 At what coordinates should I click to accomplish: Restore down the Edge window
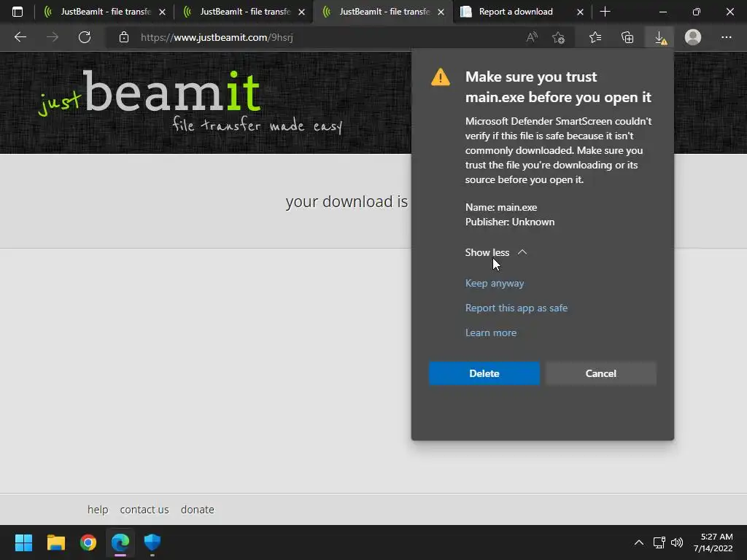[x=697, y=12]
